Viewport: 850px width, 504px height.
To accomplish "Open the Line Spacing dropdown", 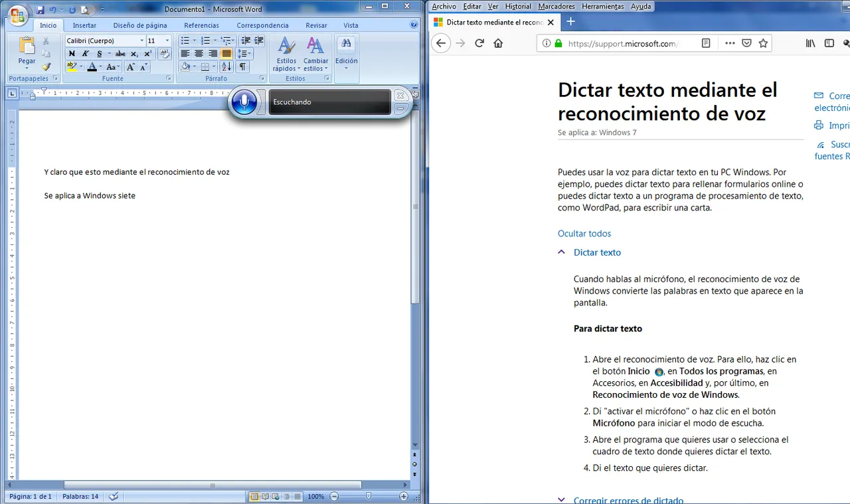I will pos(244,54).
